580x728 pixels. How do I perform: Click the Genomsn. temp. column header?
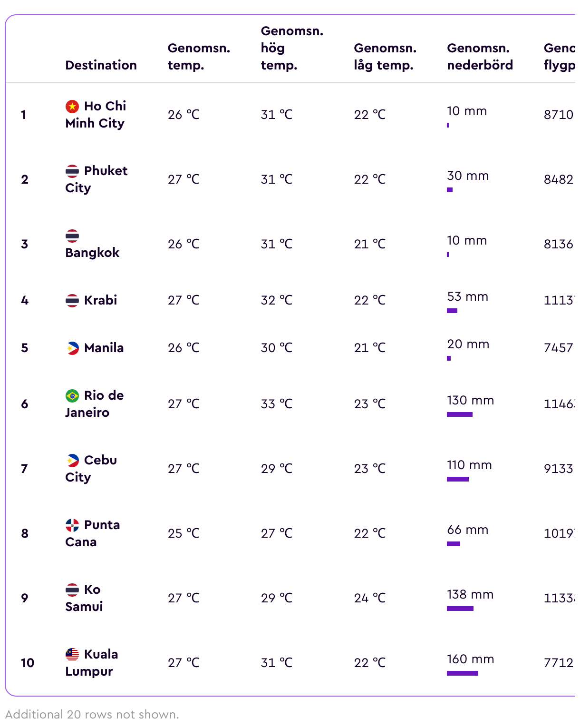point(199,57)
